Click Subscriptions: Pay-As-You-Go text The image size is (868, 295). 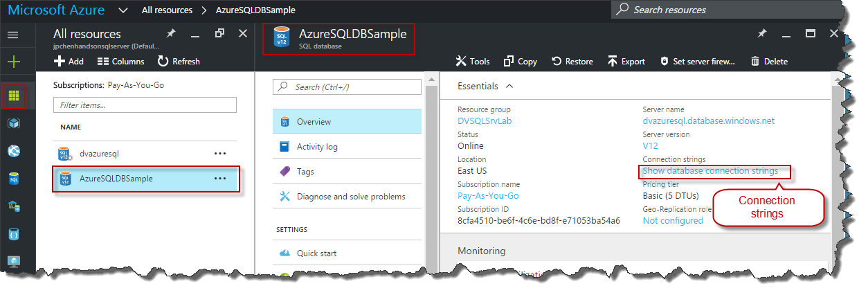coord(109,85)
